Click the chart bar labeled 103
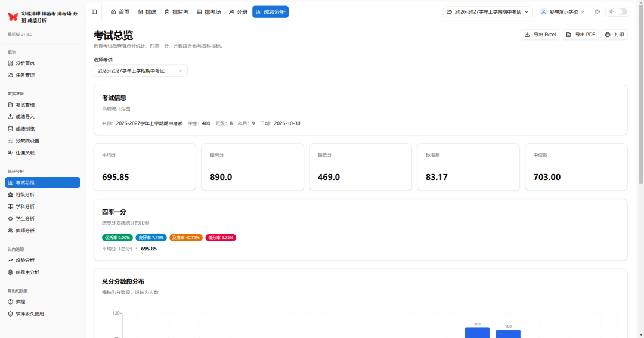This screenshot has width=644, height=338. pos(477,333)
